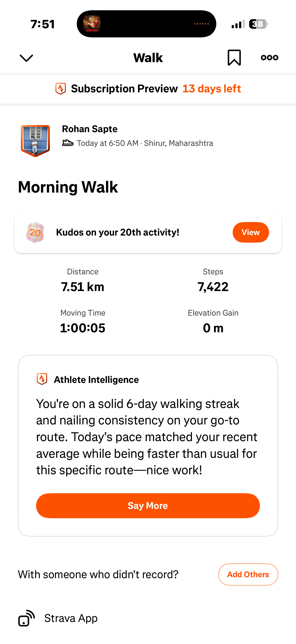Tap the Athlete Intelligence logo icon
296x644 pixels.
(x=42, y=379)
